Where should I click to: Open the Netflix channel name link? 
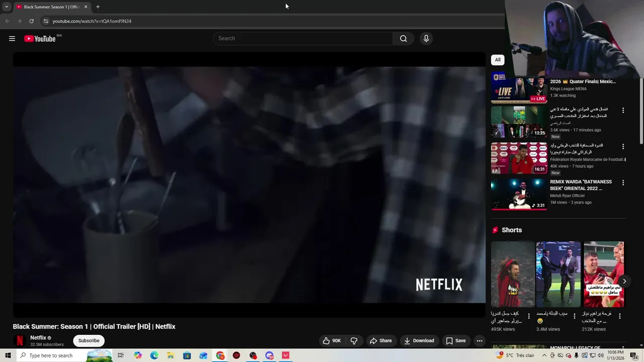point(38,338)
